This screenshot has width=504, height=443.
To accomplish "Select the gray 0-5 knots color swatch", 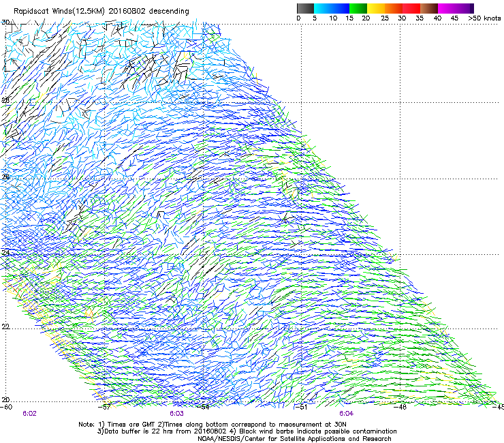I will click(x=305, y=8).
